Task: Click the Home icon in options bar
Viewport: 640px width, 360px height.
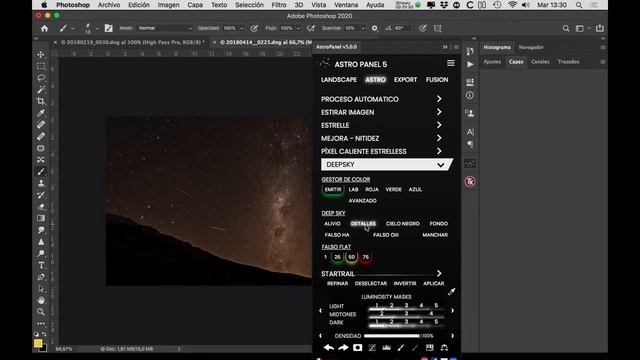Action: click(x=44, y=28)
